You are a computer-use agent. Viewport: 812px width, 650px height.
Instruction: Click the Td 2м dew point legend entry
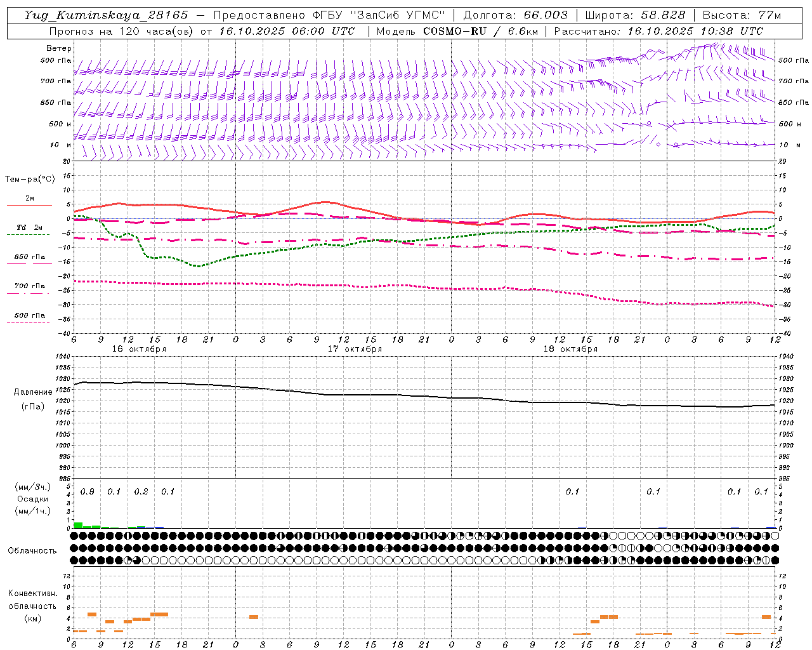(x=29, y=230)
